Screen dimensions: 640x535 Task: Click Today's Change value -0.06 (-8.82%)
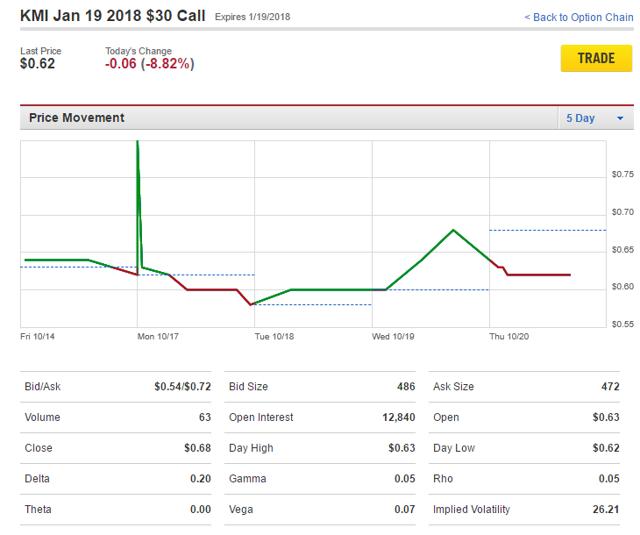click(x=149, y=64)
